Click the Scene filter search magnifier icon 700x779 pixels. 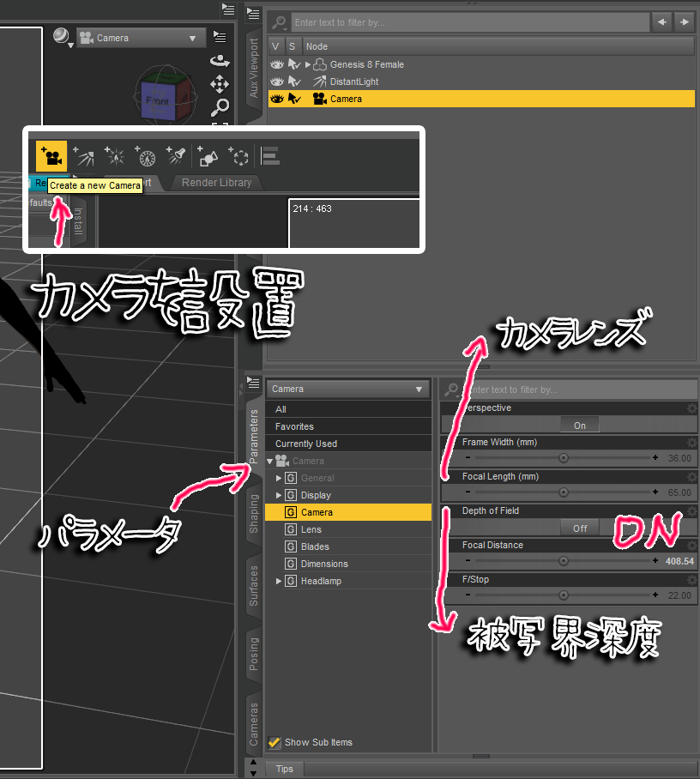[x=280, y=22]
